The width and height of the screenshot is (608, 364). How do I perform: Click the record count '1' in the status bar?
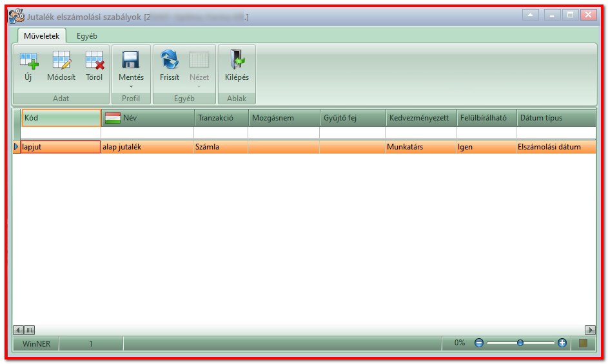click(91, 343)
